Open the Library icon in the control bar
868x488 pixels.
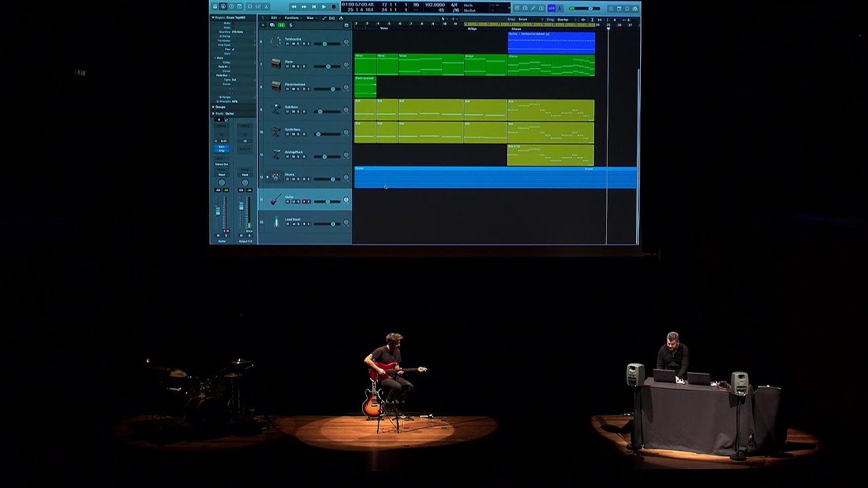pyautogui.click(x=215, y=7)
